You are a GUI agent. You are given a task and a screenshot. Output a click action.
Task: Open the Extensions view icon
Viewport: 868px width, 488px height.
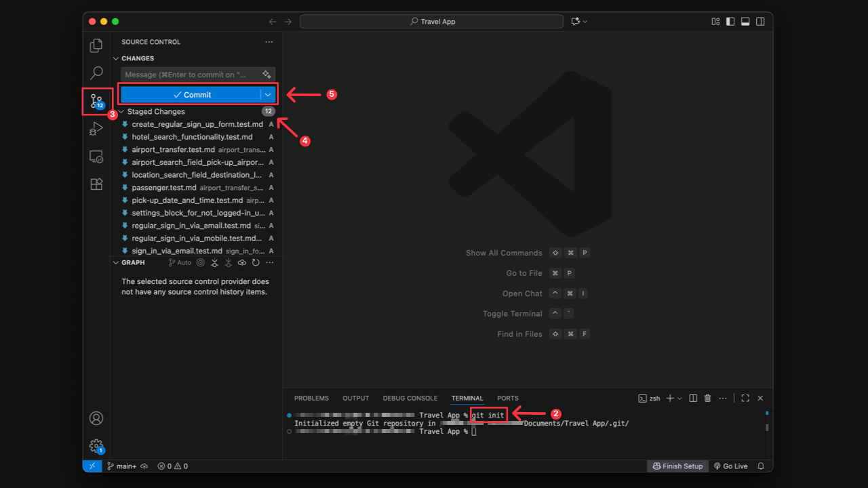pos(96,184)
